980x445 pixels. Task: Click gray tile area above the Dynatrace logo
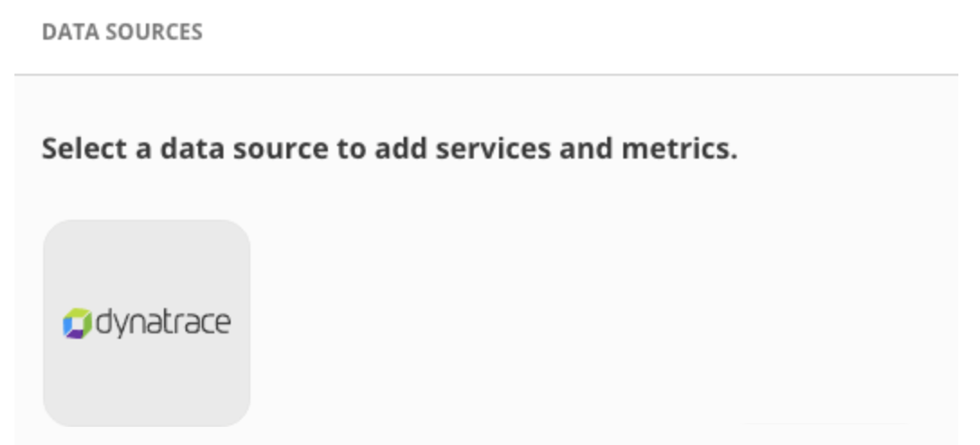(146, 262)
